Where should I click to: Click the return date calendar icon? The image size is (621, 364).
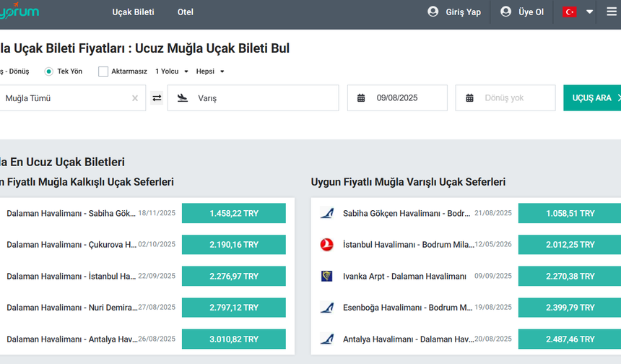(469, 97)
